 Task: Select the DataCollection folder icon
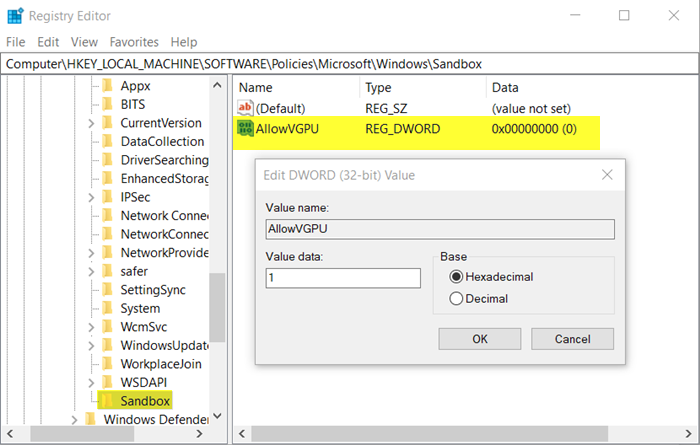[107, 141]
